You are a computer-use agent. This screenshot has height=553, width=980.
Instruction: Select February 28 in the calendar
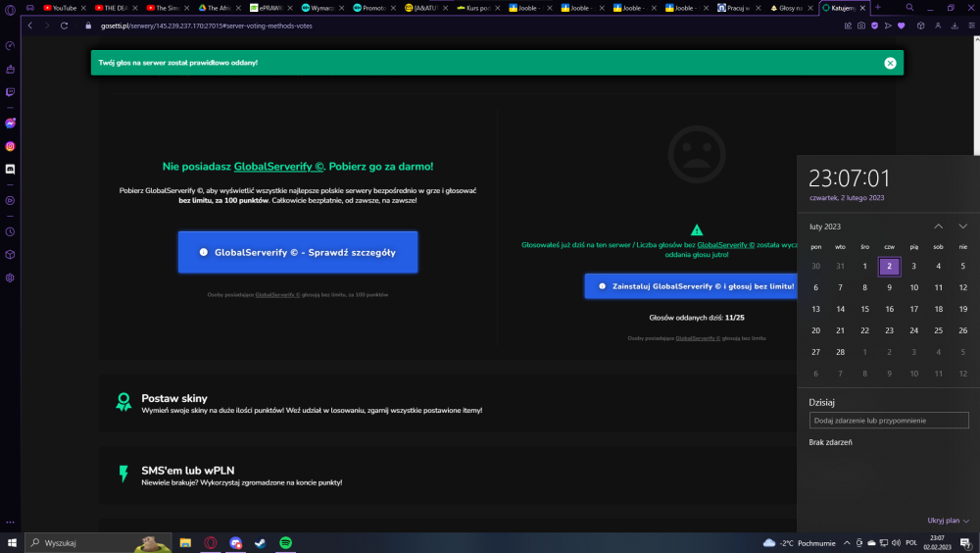tap(840, 352)
